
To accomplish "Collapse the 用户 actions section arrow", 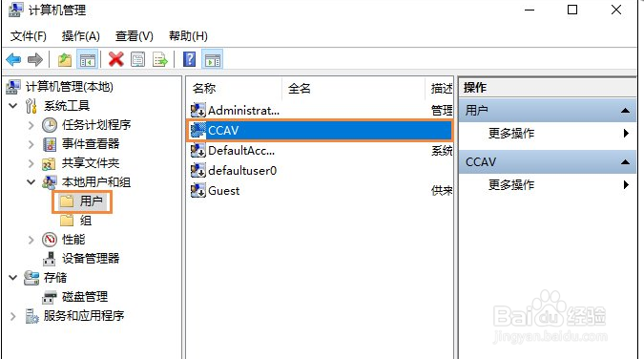I will coord(625,110).
